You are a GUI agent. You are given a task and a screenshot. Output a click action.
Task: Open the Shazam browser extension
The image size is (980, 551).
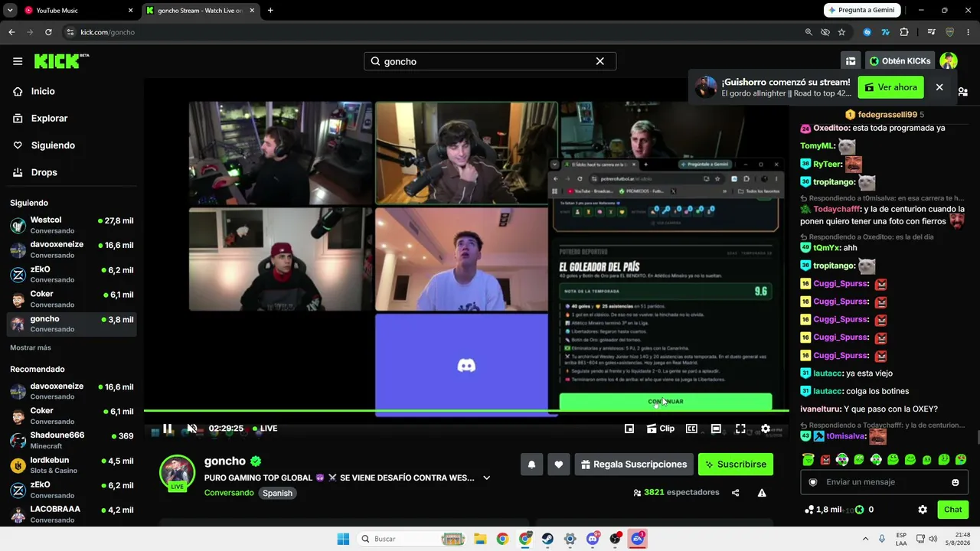(x=867, y=32)
